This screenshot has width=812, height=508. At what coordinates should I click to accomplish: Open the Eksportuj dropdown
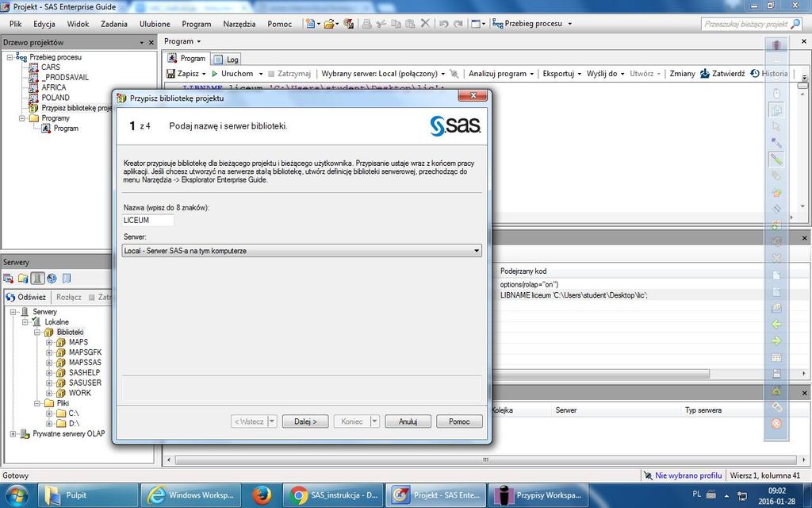click(x=579, y=74)
